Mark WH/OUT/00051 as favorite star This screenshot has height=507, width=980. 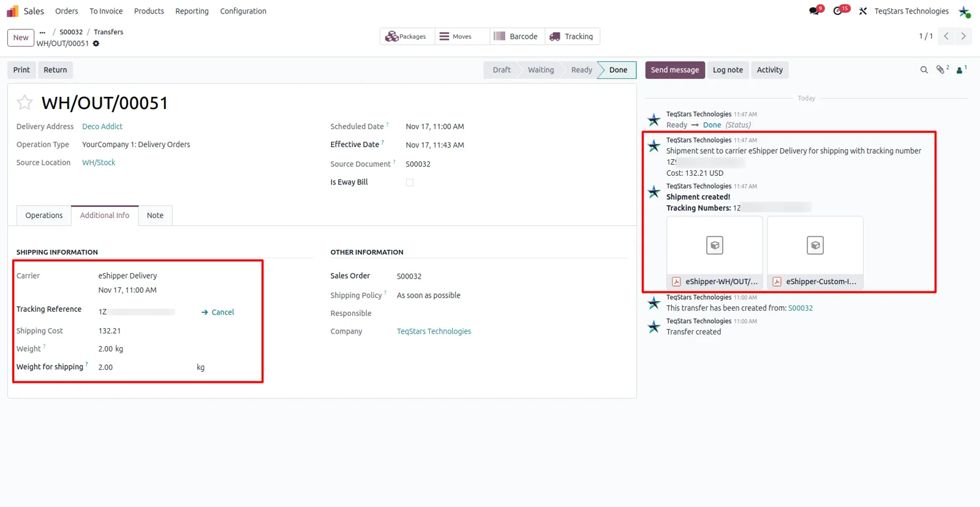pos(24,102)
